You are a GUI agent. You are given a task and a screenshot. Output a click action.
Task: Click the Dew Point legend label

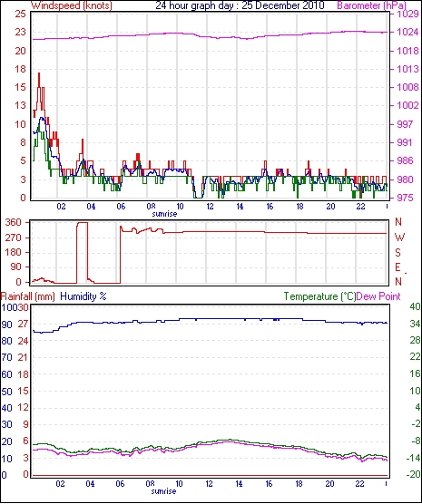pyautogui.click(x=378, y=296)
